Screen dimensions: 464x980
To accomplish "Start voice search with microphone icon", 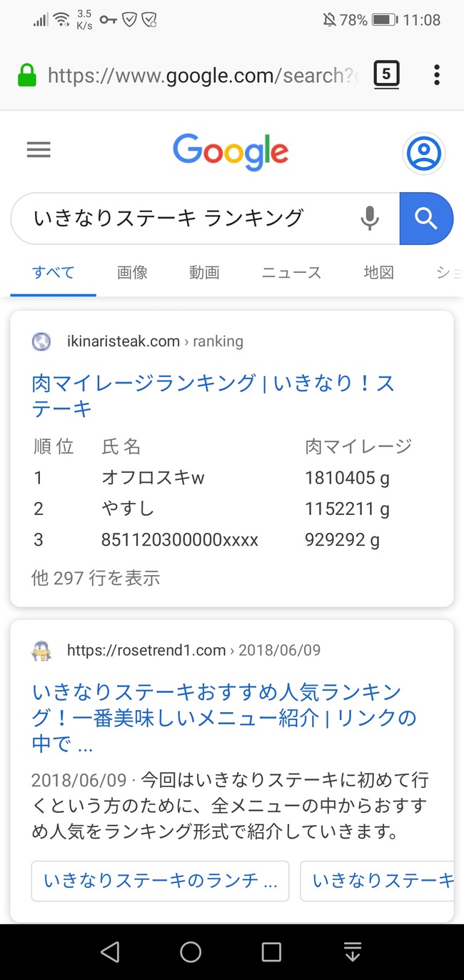I will [370, 219].
